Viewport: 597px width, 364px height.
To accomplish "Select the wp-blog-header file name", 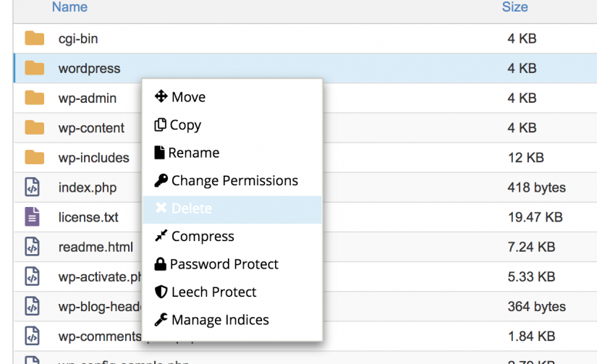I will pyautogui.click(x=100, y=307).
